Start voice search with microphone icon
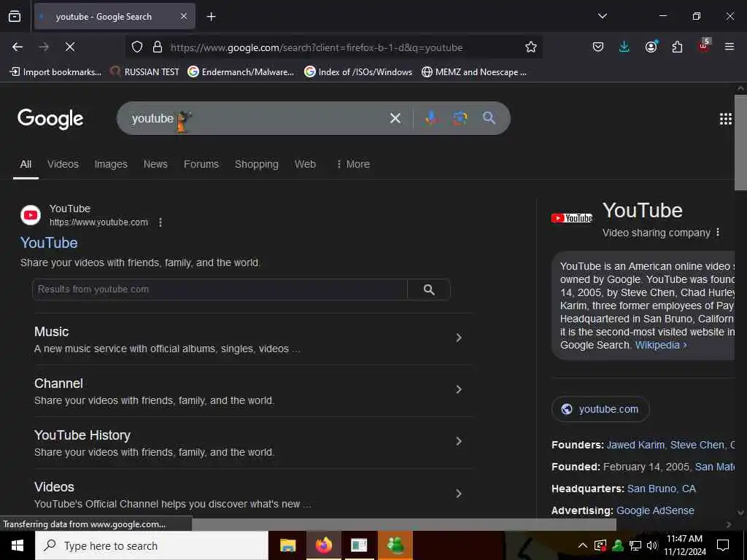The width and height of the screenshot is (747, 560). coord(431,118)
